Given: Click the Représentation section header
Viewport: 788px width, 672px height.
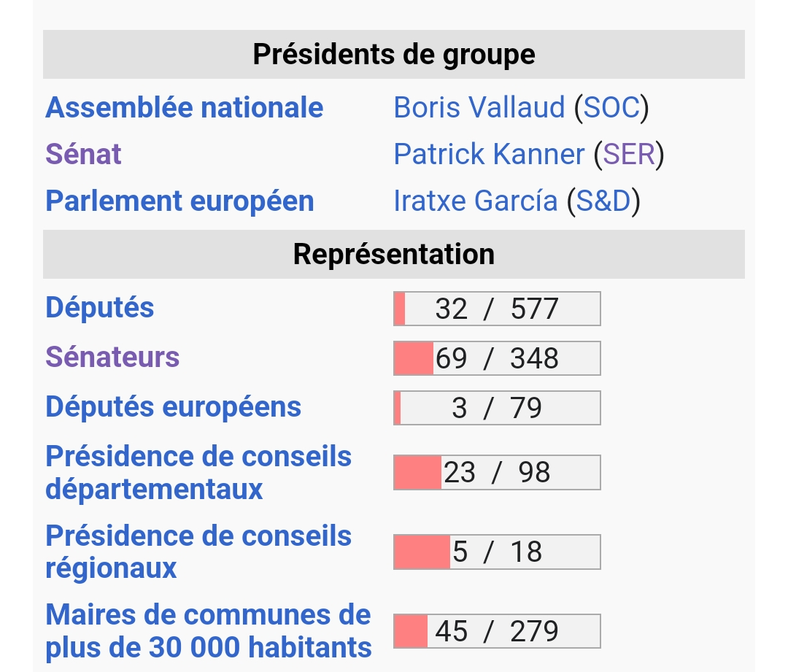Looking at the screenshot, I should click(394, 255).
